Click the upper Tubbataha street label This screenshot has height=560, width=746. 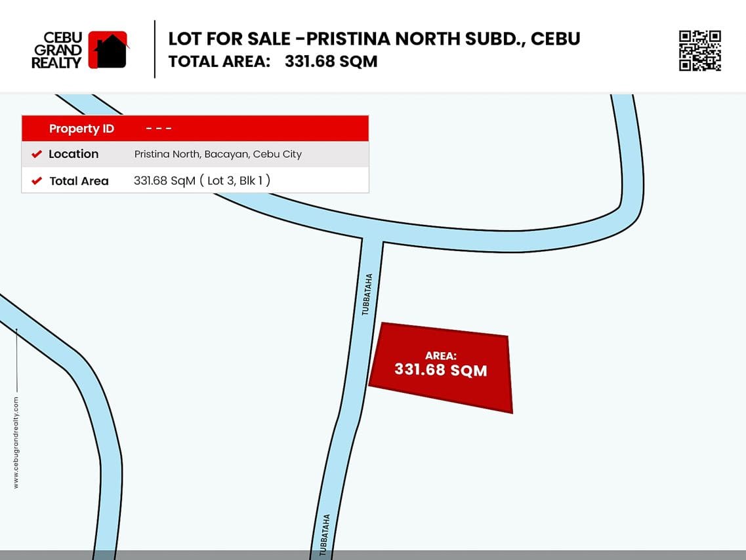tap(367, 294)
